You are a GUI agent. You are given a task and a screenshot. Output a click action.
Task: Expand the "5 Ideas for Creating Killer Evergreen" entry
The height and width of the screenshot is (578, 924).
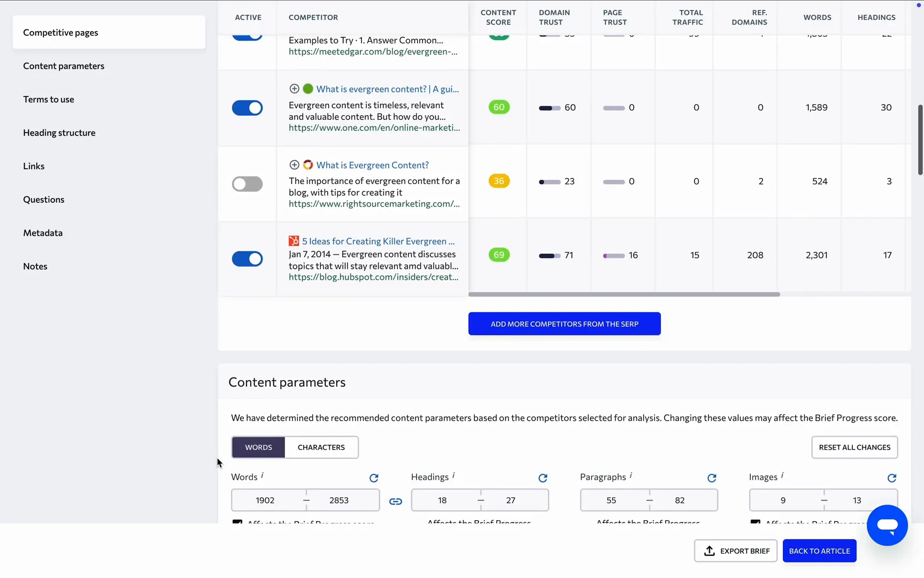point(294,241)
